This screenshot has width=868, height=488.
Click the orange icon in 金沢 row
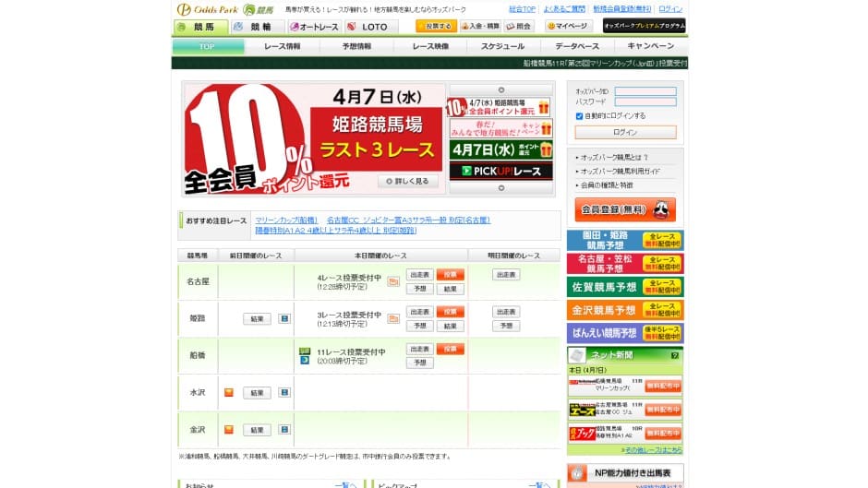pos(229,430)
